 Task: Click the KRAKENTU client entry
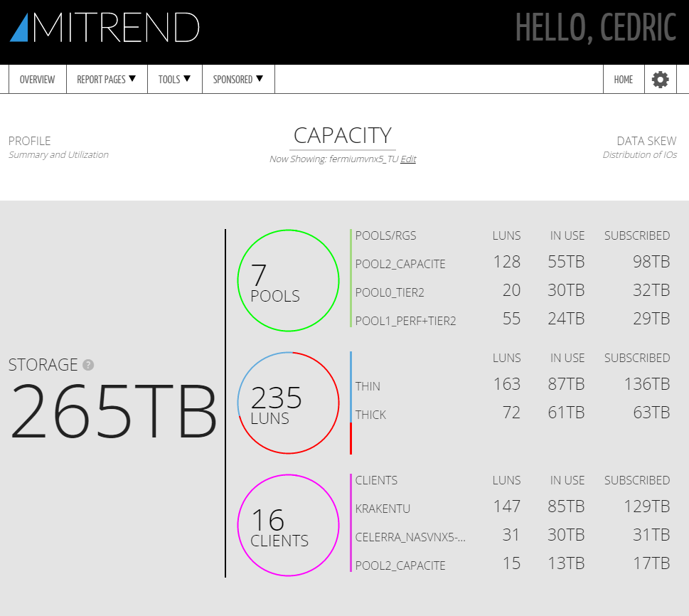coord(383,509)
